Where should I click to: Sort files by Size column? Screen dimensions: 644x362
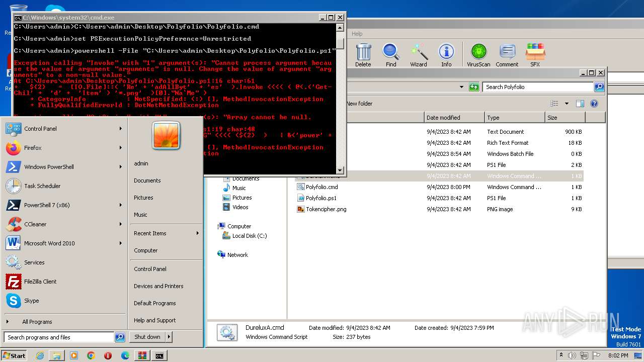click(565, 118)
